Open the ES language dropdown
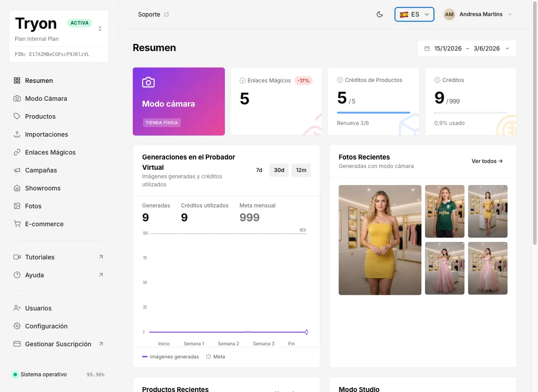538x392 pixels. click(414, 14)
